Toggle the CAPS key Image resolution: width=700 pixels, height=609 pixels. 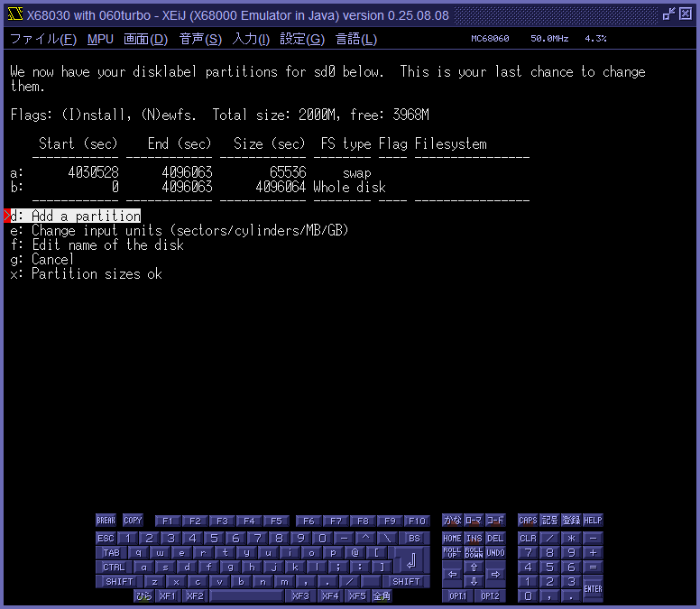click(528, 521)
